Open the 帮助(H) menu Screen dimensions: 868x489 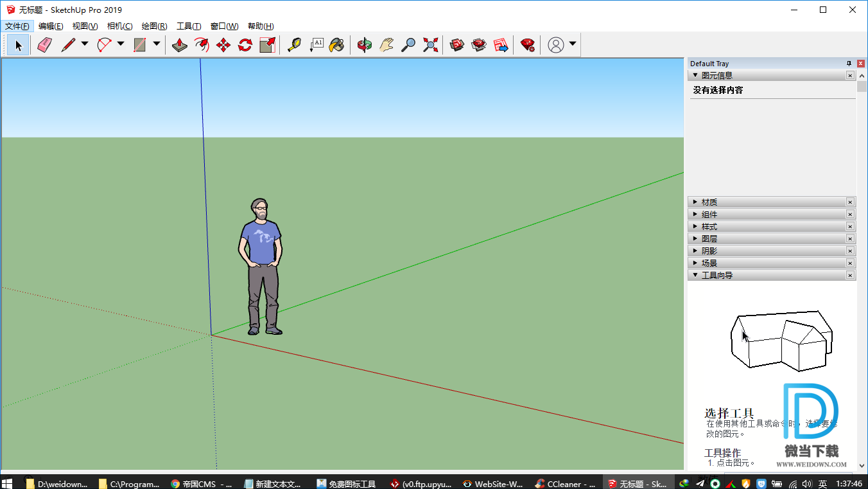point(261,26)
